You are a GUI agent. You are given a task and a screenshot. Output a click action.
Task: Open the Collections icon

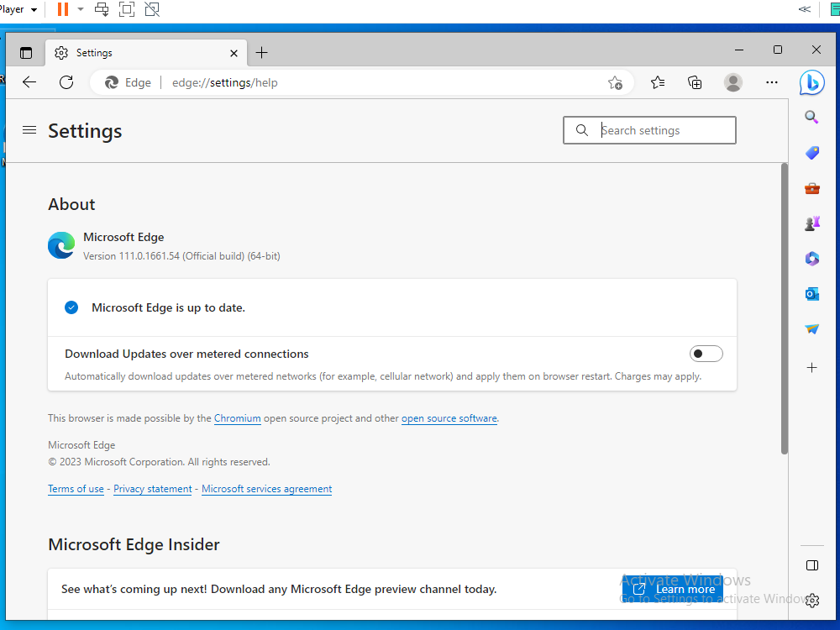[x=695, y=82]
